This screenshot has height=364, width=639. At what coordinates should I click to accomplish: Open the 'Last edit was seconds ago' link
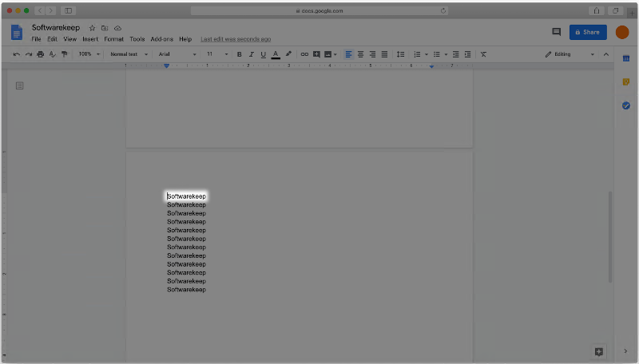[x=236, y=39]
